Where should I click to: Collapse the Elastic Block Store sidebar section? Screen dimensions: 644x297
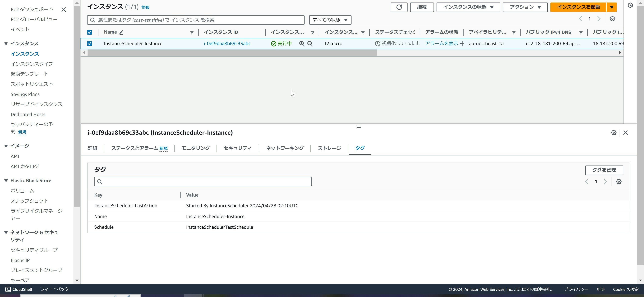tap(6, 180)
